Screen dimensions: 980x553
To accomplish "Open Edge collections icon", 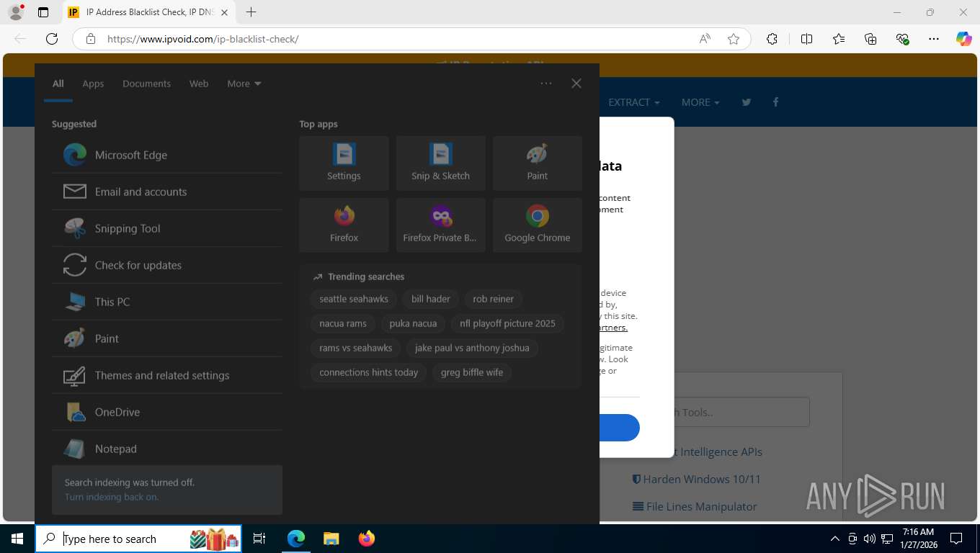I will tap(870, 39).
